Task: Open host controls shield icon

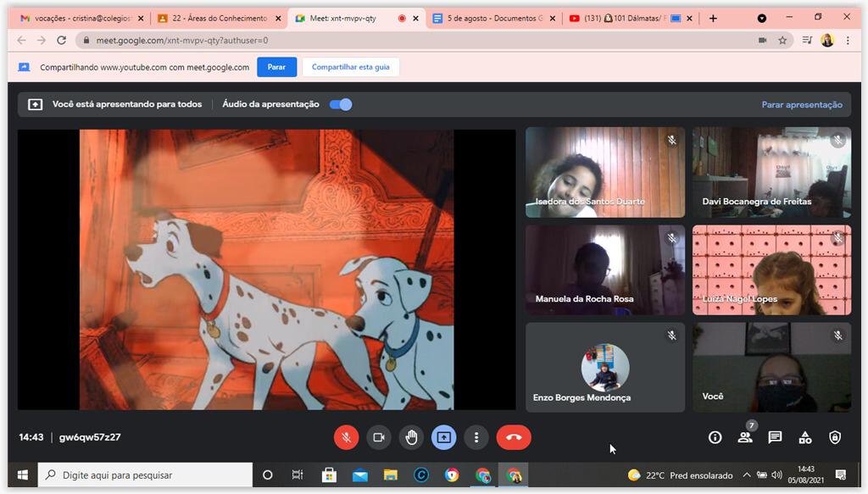Action: click(835, 437)
